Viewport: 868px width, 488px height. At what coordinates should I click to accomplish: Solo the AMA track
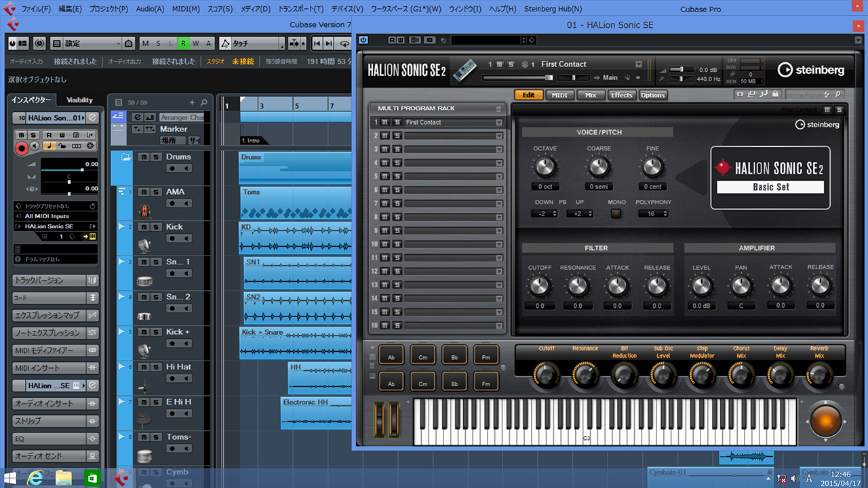click(x=155, y=192)
